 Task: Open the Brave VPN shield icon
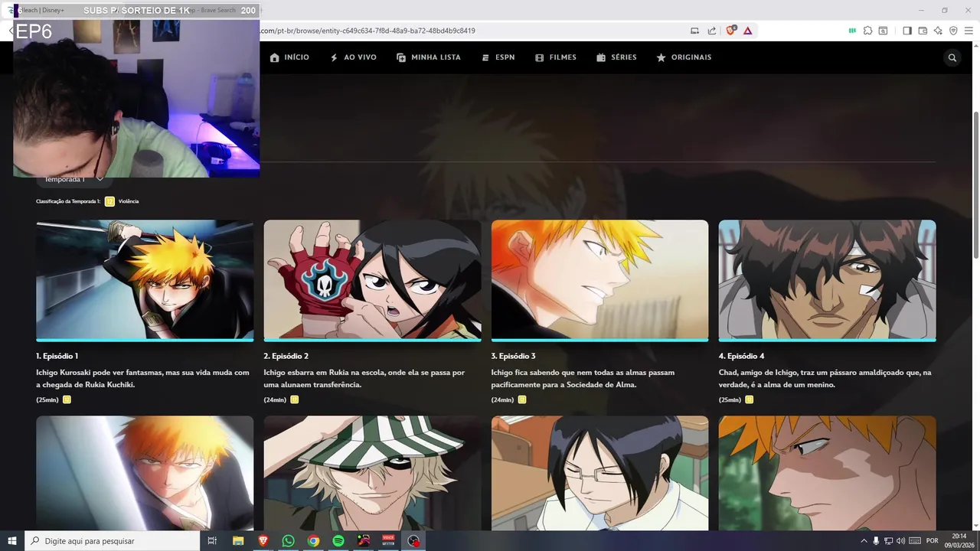[953, 31]
